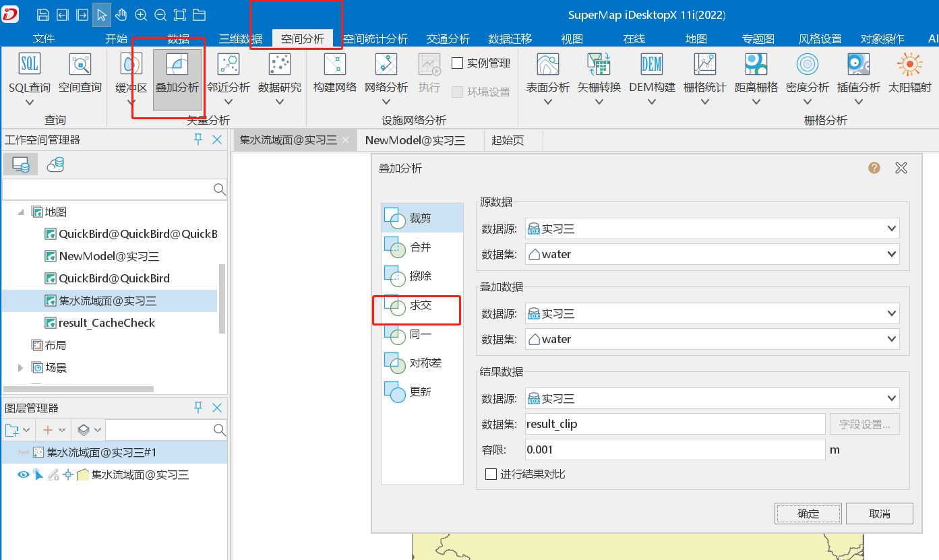
Task: Open 叠加数据 数据源 combo box
Action: pos(713,313)
